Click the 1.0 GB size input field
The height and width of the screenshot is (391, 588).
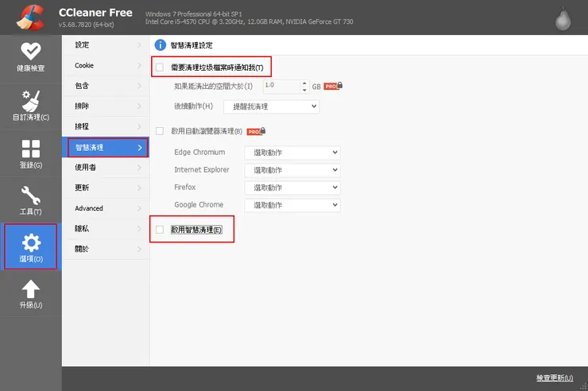(x=281, y=87)
